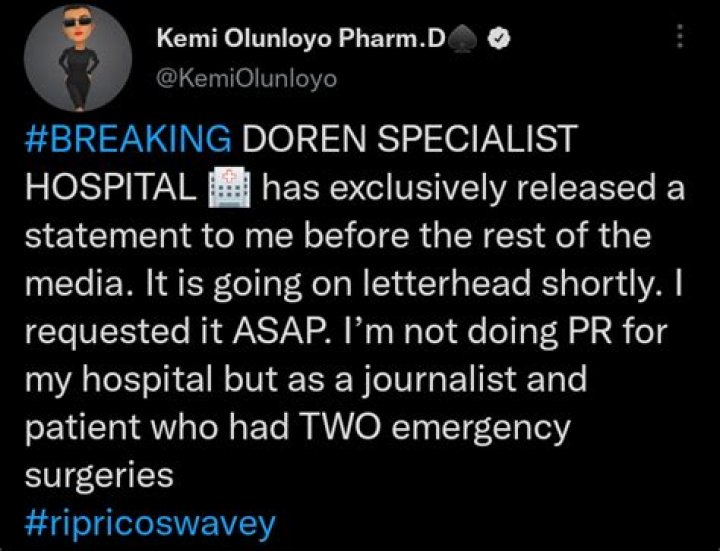Click the display name Kemi Olunloyo Pharm.D
Image resolution: width=720 pixels, height=551 pixels.
(x=301, y=40)
